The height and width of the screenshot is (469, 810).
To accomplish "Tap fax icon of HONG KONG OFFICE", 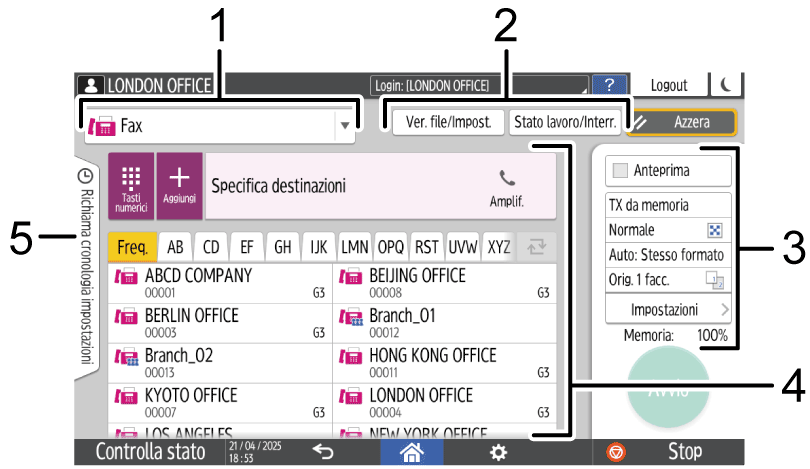I will 351,357.
